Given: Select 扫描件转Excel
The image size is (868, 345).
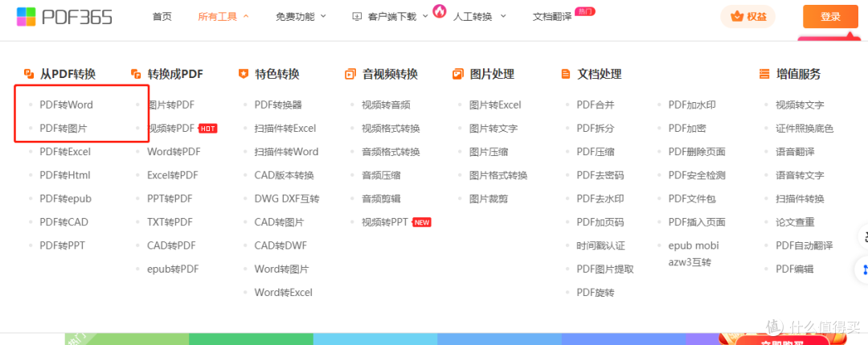Looking at the screenshot, I should (285, 129).
